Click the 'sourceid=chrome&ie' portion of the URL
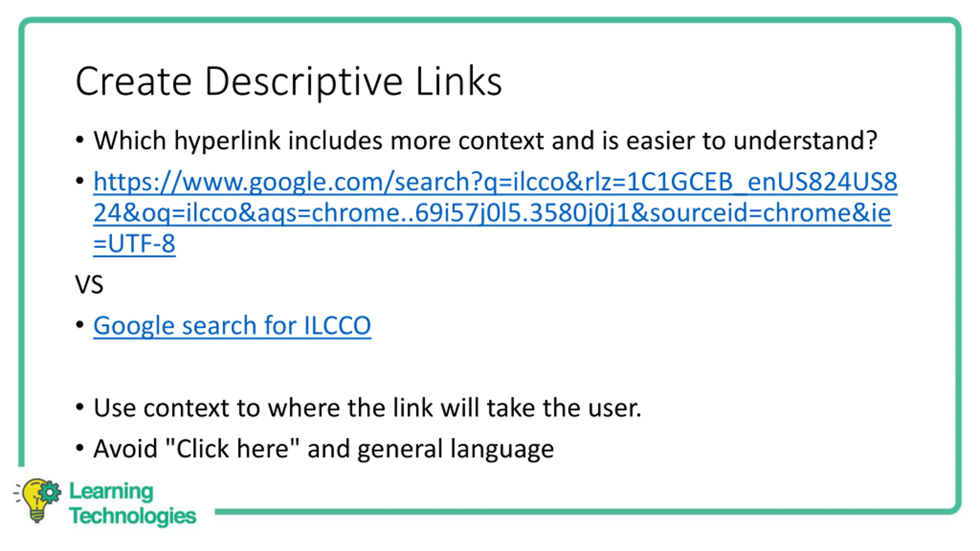Viewport: 980px width, 551px height. [x=770, y=213]
